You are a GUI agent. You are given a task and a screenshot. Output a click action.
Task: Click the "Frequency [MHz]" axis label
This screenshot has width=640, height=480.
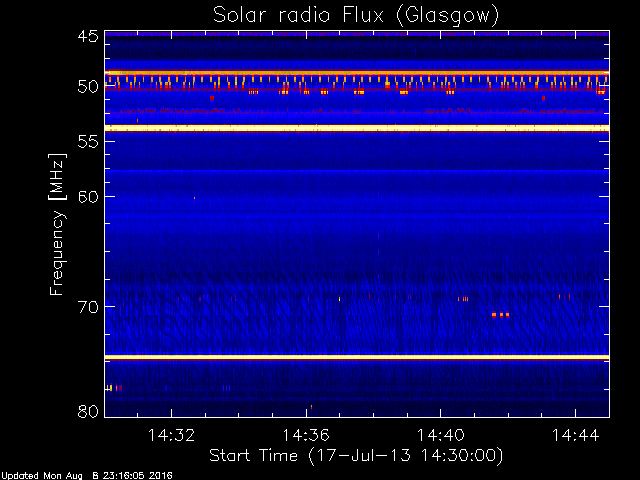57,224
